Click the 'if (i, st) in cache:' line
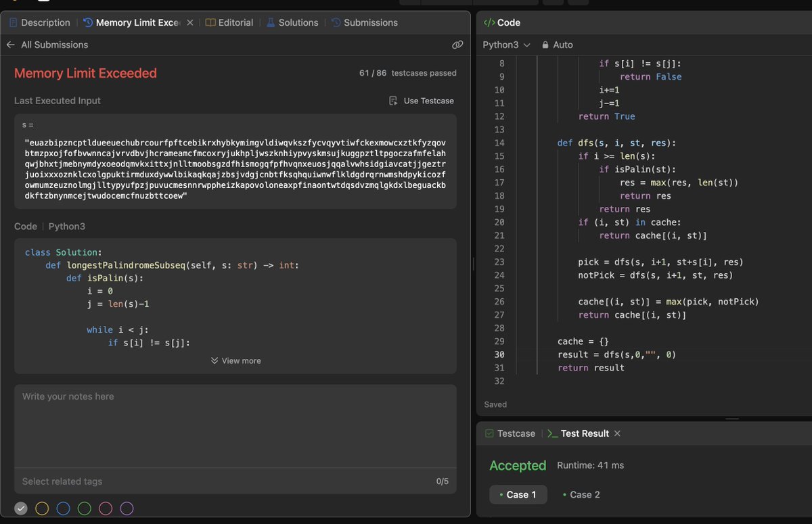This screenshot has width=812, height=524. point(631,222)
